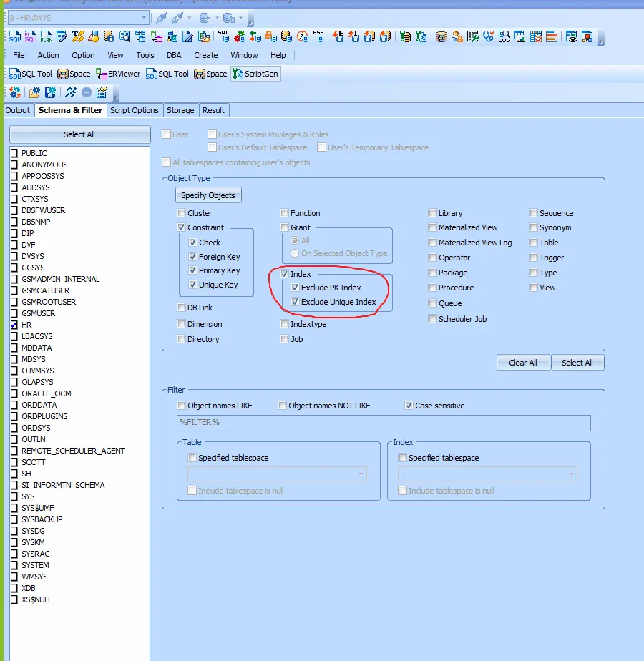The width and height of the screenshot is (644, 661).
Task: Click the Specify Objects button
Action: 208,195
